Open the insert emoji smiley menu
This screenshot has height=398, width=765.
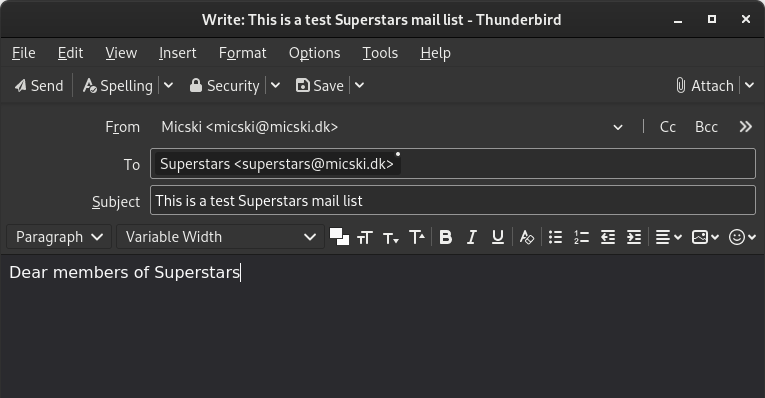click(x=742, y=237)
